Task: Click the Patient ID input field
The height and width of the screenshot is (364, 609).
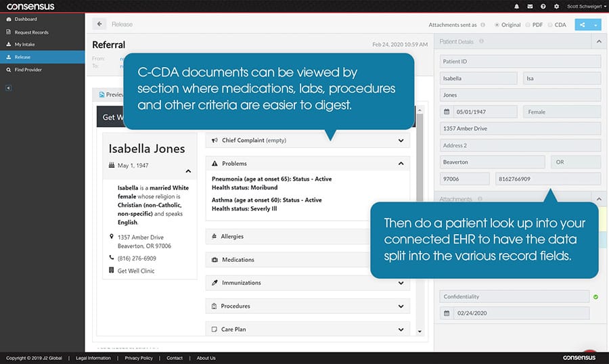Action: (x=520, y=62)
